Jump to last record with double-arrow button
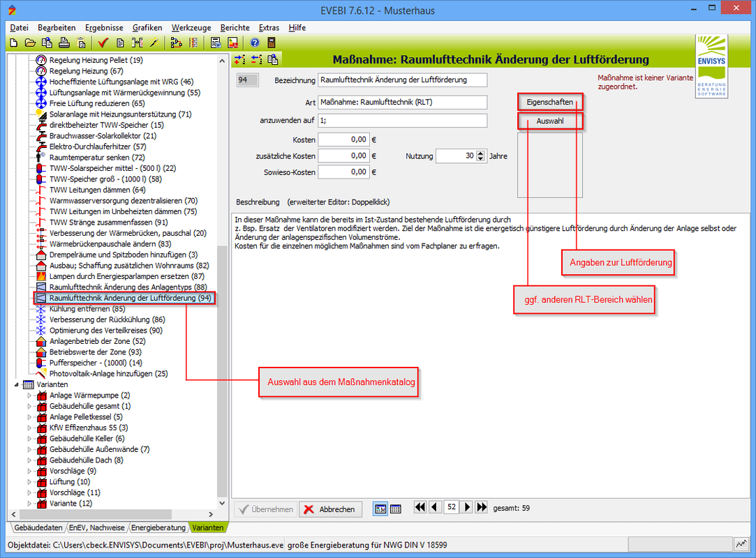 coord(481,508)
